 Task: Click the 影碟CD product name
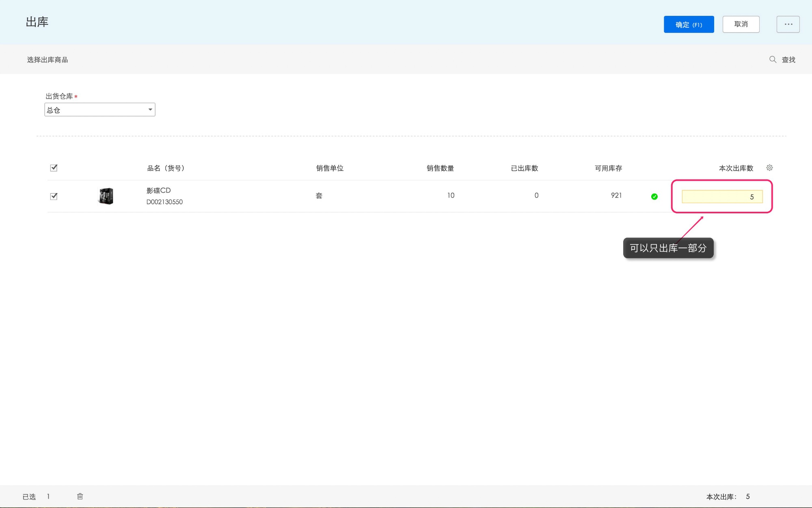pos(158,190)
